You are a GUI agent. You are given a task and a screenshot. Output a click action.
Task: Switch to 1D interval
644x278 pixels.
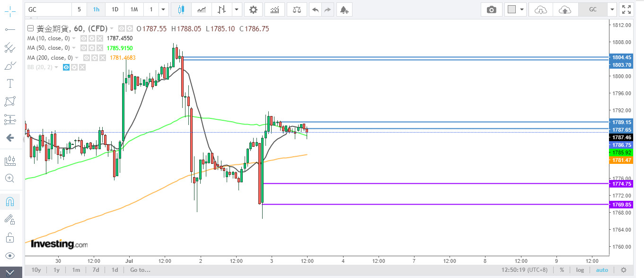coord(115,9)
